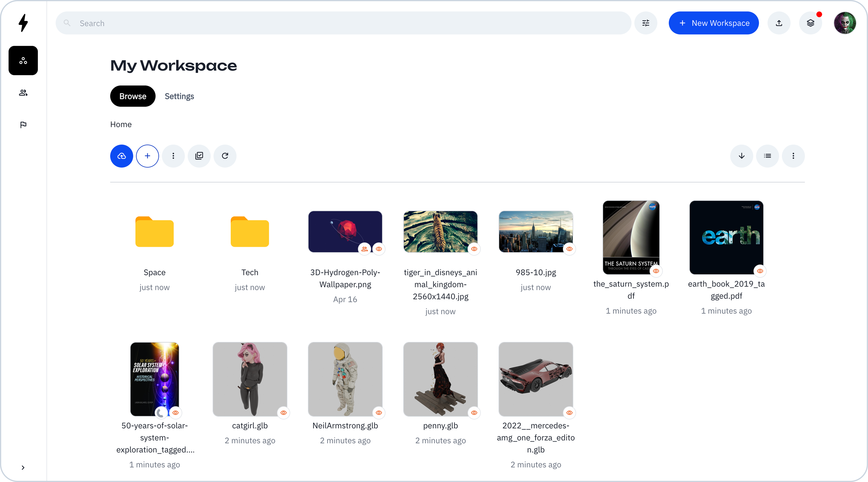The height and width of the screenshot is (482, 868).
Task: Click the Home breadcrumb link
Action: (x=121, y=124)
